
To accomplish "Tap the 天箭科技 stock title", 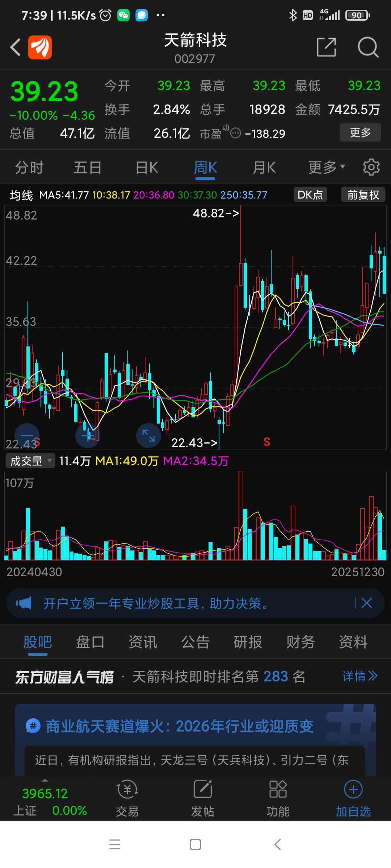I will (195, 40).
